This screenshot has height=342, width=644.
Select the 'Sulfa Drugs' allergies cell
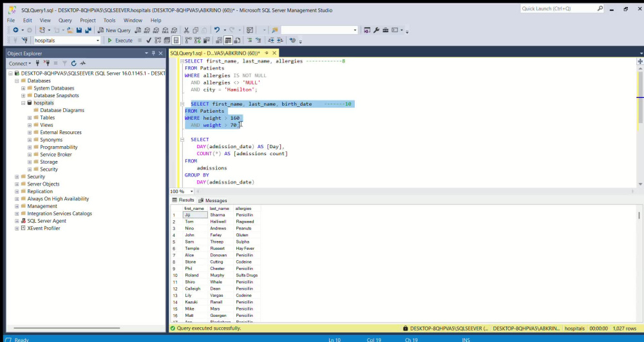247,275
